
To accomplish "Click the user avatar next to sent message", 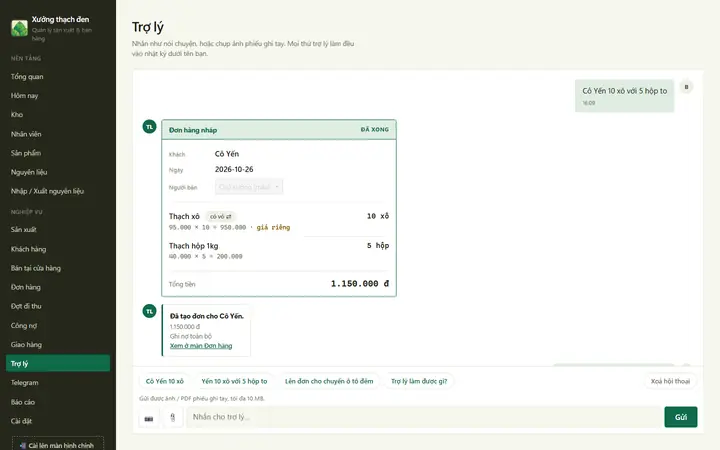I will click(686, 87).
